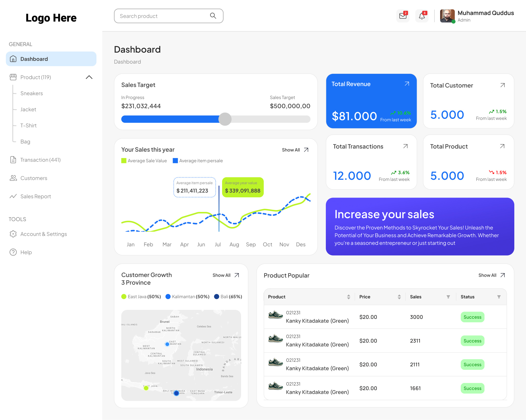Open Total Revenue details via the arrow

(407, 84)
